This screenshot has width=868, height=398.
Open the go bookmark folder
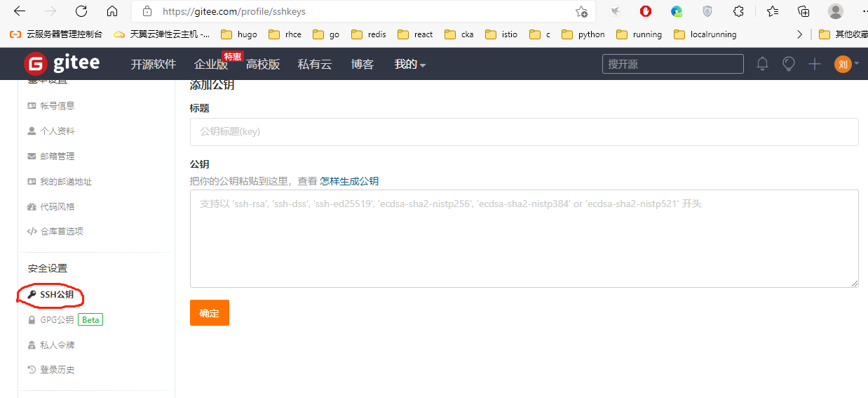[x=326, y=34]
